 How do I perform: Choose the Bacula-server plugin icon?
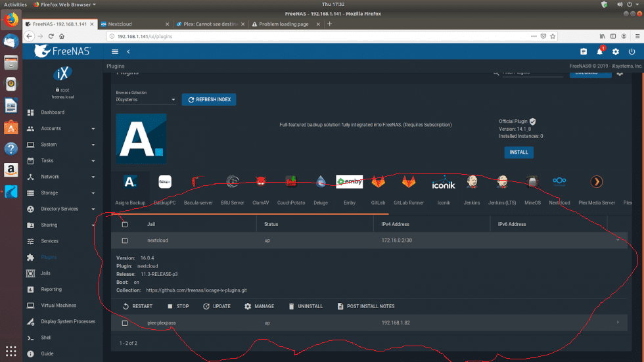(x=198, y=181)
